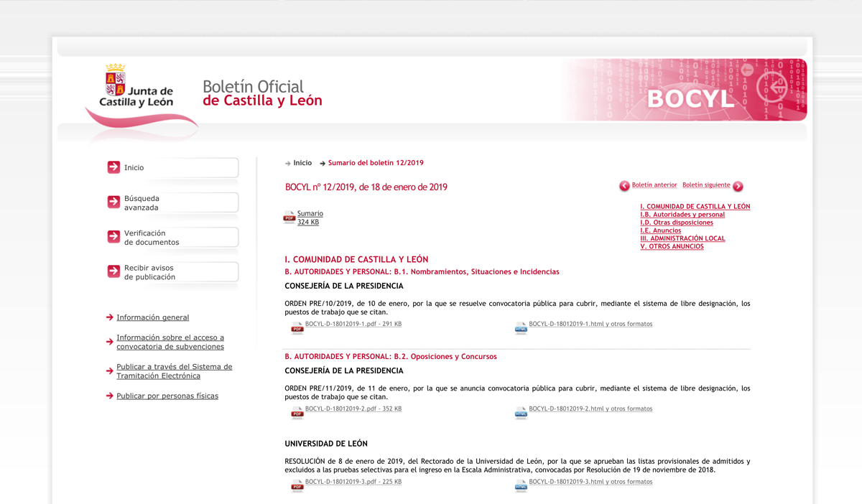Jump to I.E. Anuncios section
This screenshot has height=504, width=862.
coord(661,230)
